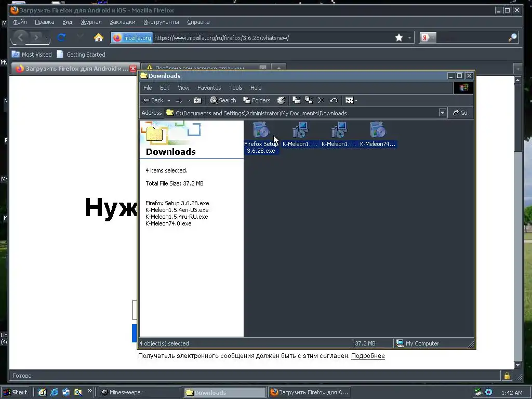Open the Firefox URL history dropdown arrow
The width and height of the screenshot is (532, 399).
[x=409, y=37]
